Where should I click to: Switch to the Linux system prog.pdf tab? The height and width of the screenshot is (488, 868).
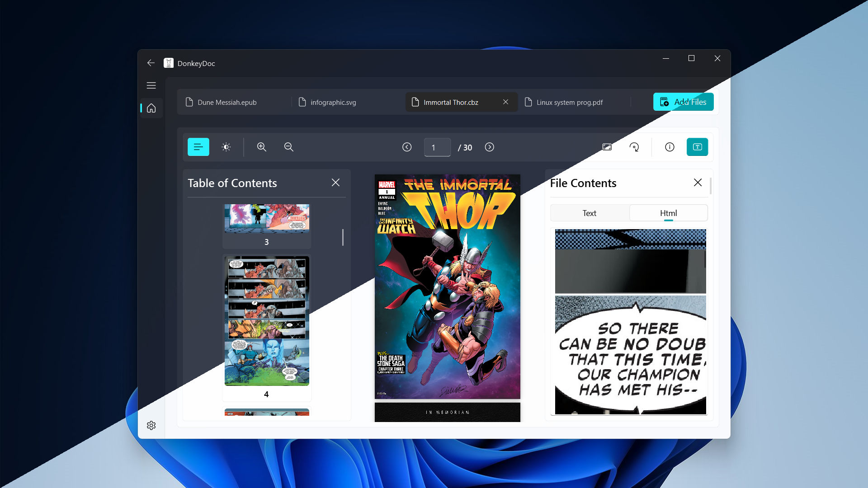pyautogui.click(x=569, y=103)
